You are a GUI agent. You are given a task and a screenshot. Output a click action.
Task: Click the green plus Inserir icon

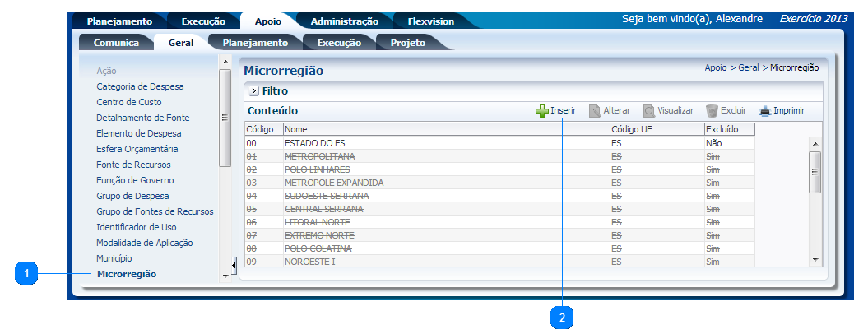[x=541, y=110]
